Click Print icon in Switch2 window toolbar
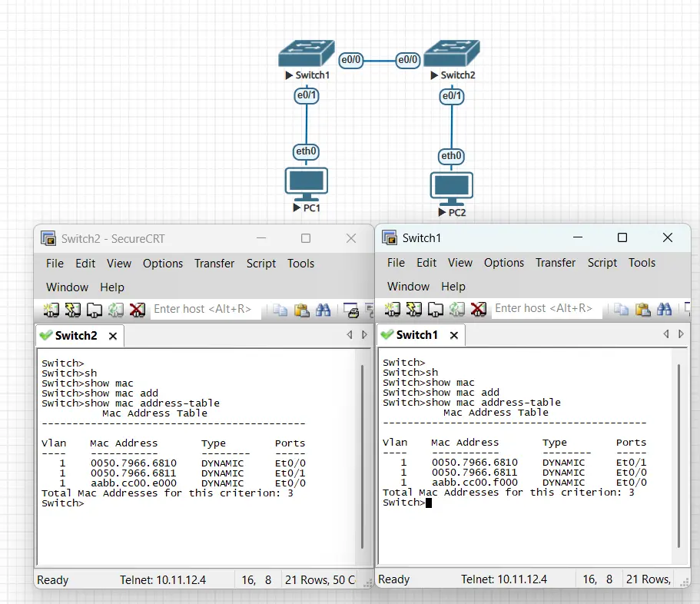Viewport: 700px width, 604px height. tap(351, 310)
